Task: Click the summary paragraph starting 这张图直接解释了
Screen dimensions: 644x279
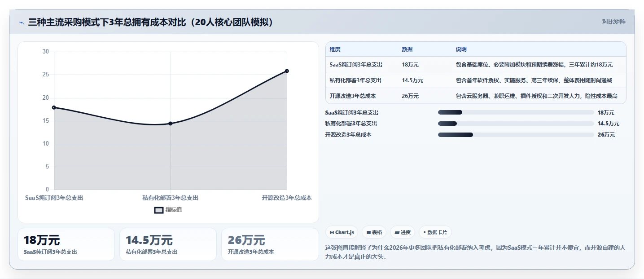Action: 475,252
